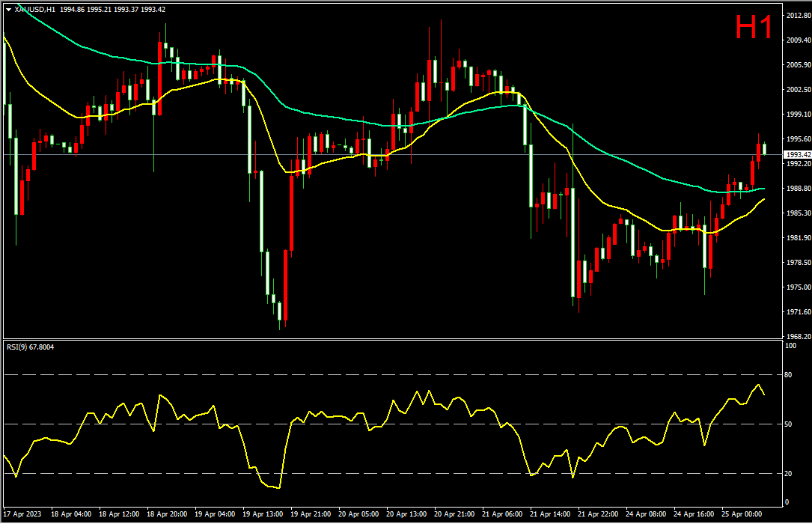Click the 18 Apr 12:00 time label
This screenshot has width=812, height=524.
tap(119, 514)
